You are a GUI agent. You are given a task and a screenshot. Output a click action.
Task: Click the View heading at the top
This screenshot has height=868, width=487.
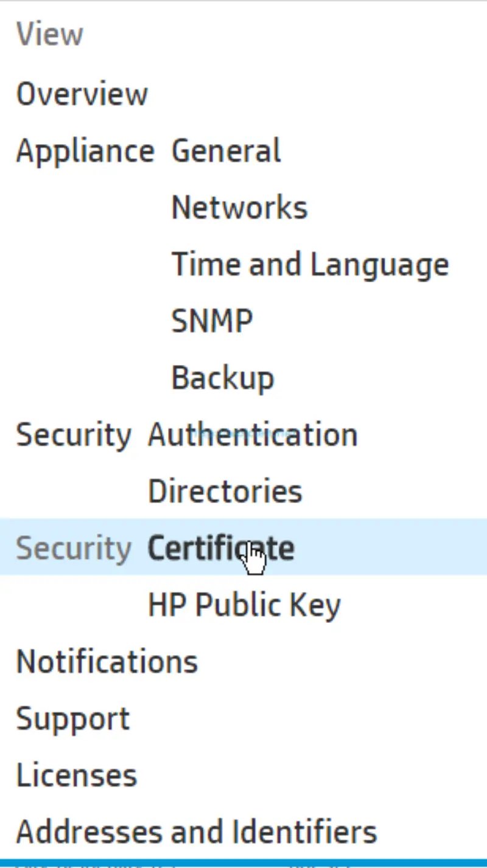(x=50, y=34)
